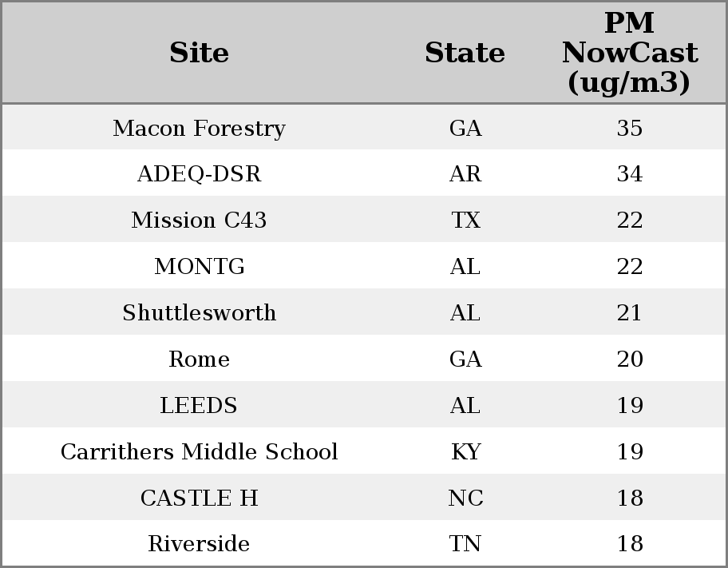This screenshot has width=728, height=568.
Task: Click the Mission C43 row
Action: (x=364, y=219)
